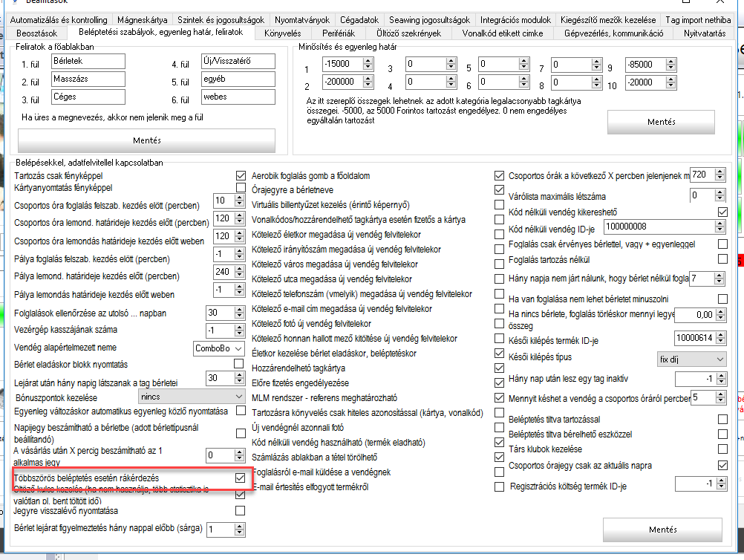Viewport: 744px width, 560px height.
Task: Open the Automatizálás és kontrolling tab
Action: point(59,20)
